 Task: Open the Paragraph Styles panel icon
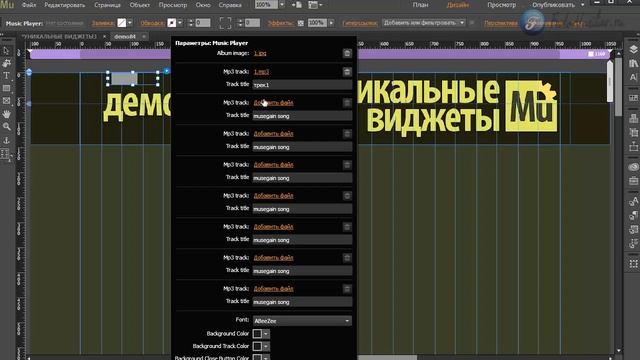(633, 216)
